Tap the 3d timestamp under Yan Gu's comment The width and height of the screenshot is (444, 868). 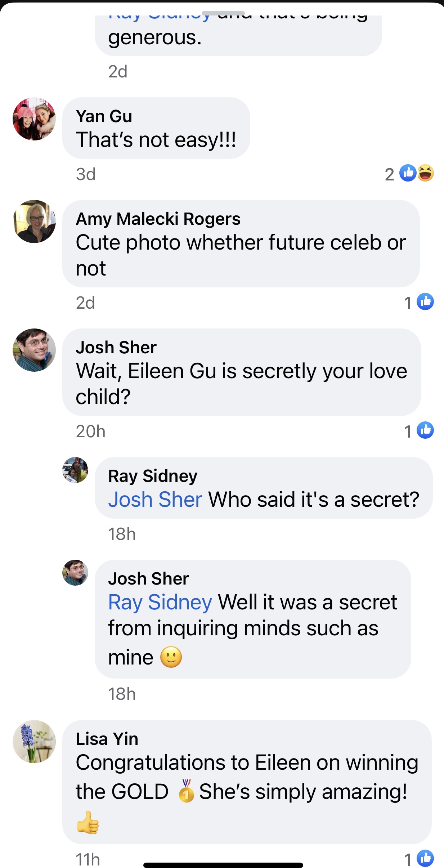click(86, 174)
